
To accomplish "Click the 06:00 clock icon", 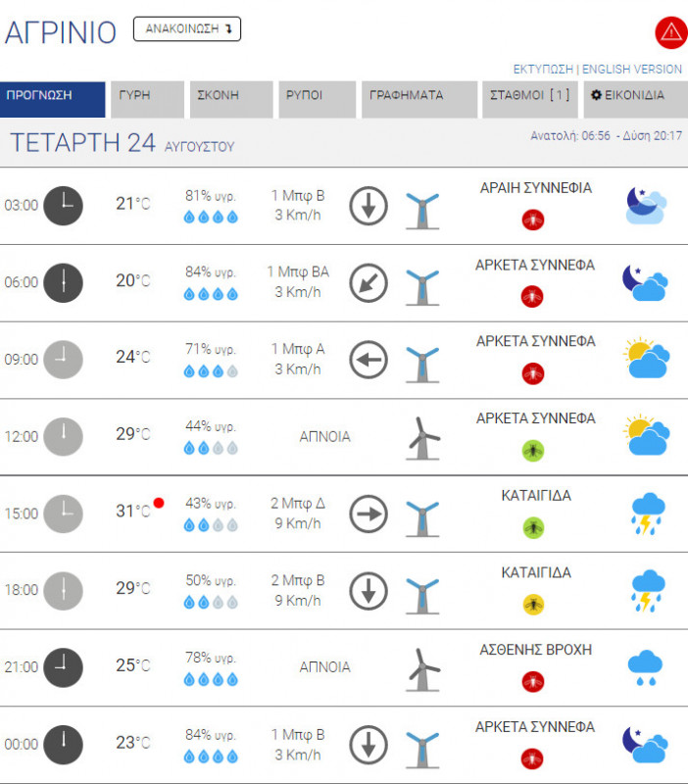I will pos(64,282).
